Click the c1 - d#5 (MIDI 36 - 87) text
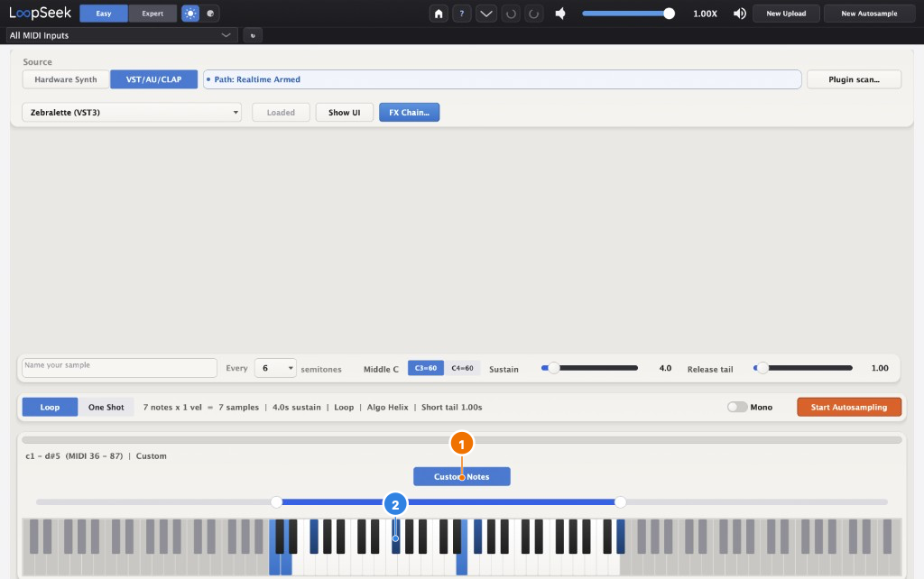The width and height of the screenshot is (924, 579). (x=74, y=456)
